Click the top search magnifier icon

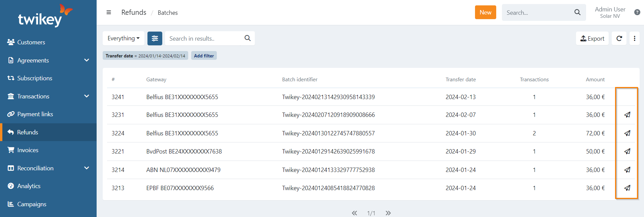point(577,12)
